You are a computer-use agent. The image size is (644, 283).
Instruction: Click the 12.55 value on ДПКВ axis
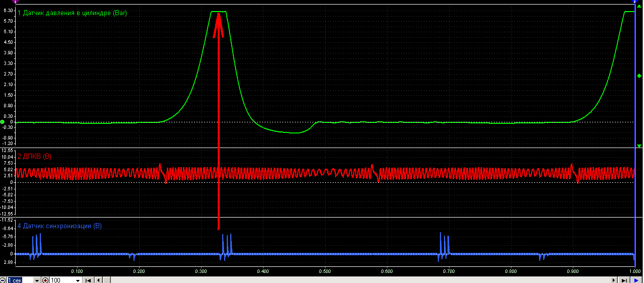tap(7, 151)
